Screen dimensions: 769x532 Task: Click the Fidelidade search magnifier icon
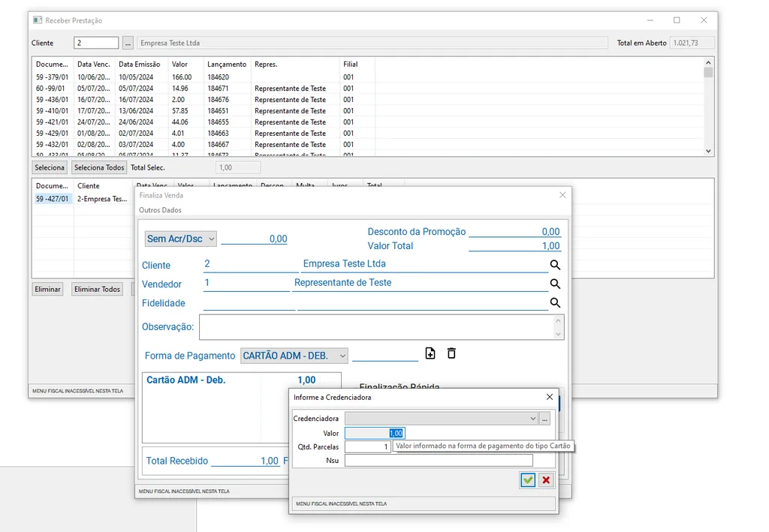coord(555,302)
